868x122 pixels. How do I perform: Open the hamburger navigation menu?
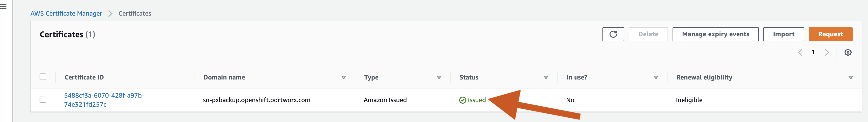(3, 6)
